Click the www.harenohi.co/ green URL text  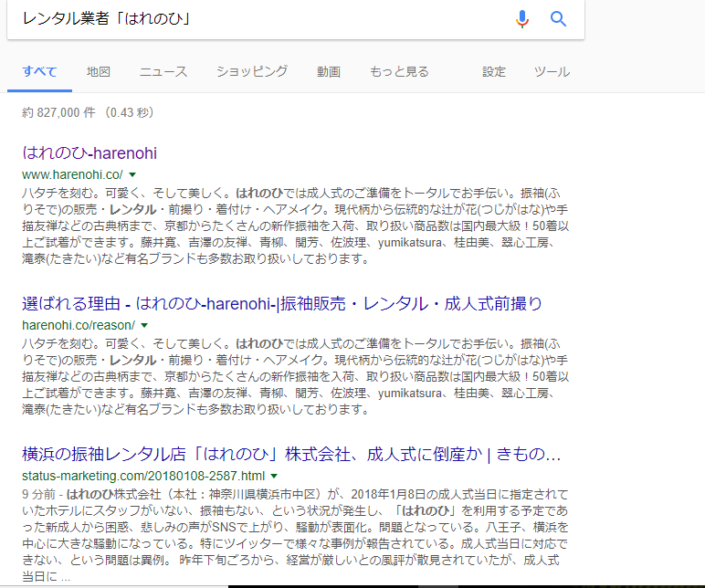click(x=72, y=174)
